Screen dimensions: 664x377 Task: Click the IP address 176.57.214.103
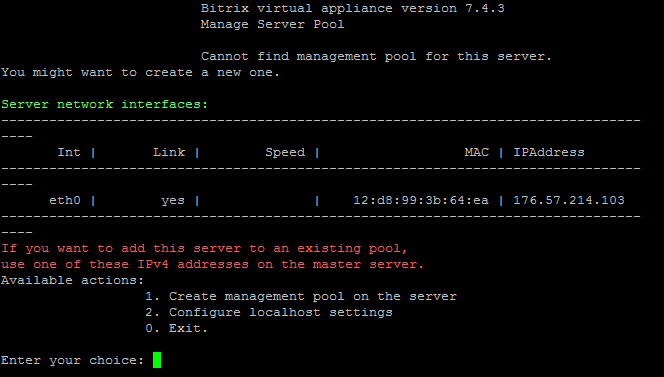(x=569, y=200)
